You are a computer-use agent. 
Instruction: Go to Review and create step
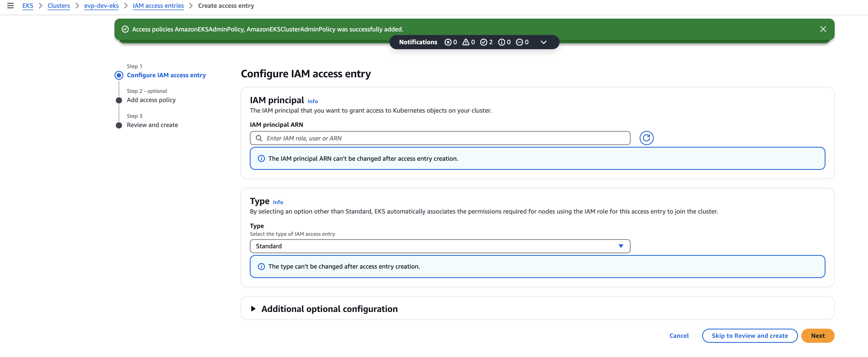pyautogui.click(x=152, y=125)
